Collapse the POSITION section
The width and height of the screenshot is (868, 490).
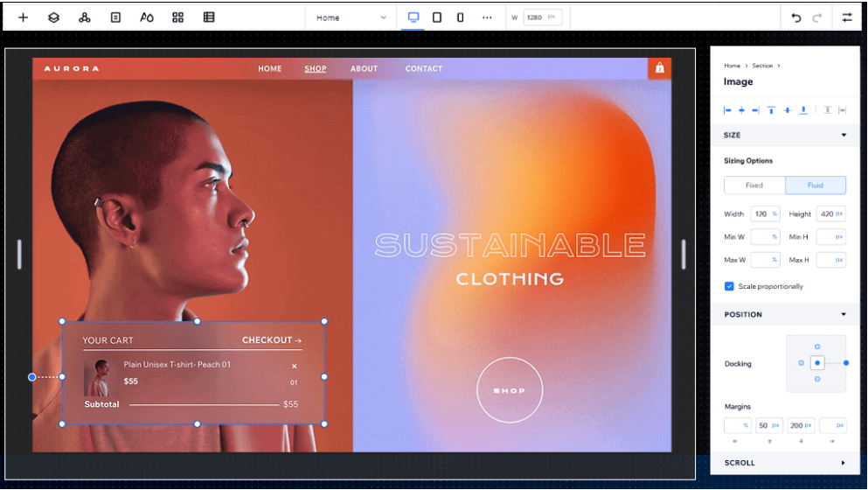pos(844,314)
